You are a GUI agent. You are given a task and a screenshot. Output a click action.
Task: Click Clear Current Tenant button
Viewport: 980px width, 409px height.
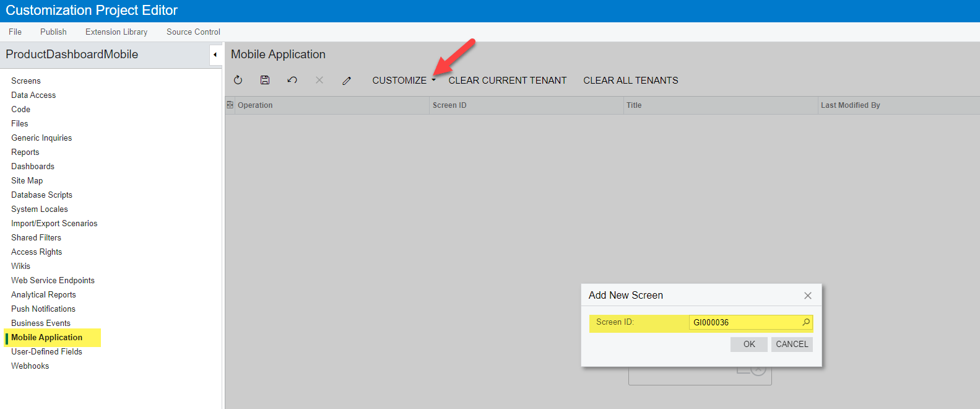507,81
